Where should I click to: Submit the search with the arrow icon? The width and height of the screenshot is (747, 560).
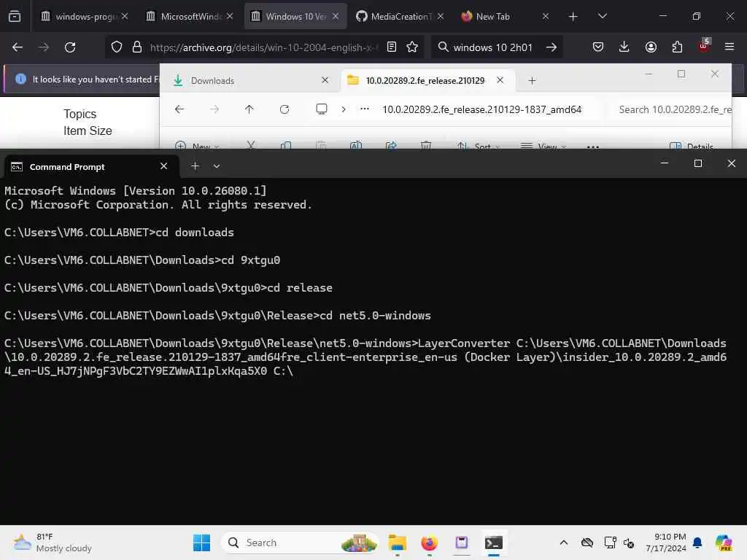click(x=551, y=47)
